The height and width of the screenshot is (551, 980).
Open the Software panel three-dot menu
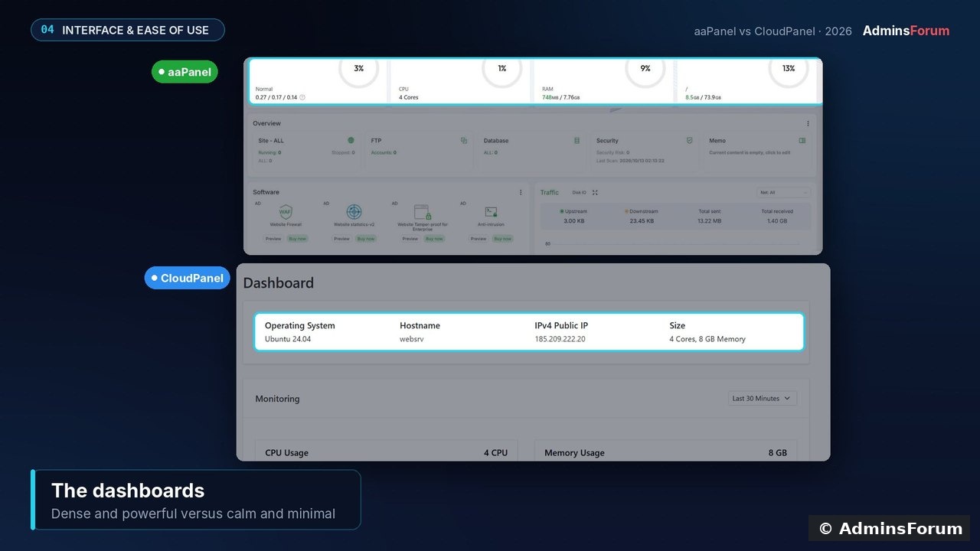tap(521, 192)
